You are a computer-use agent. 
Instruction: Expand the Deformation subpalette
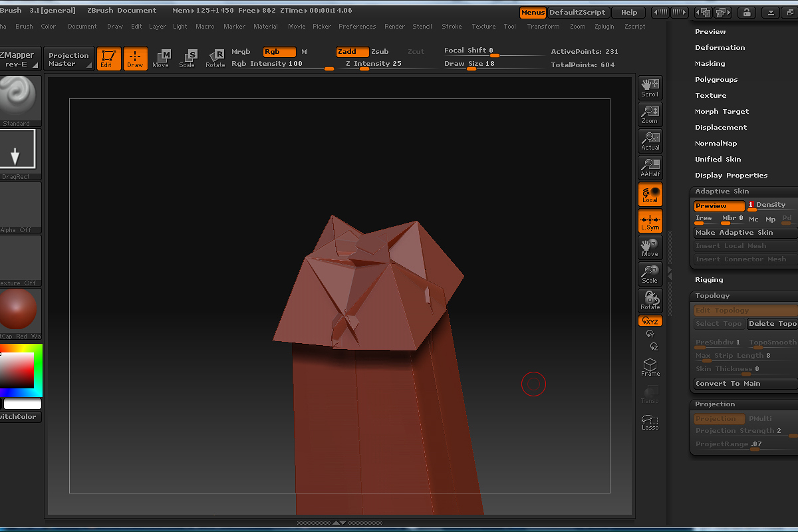pyautogui.click(x=720, y=48)
